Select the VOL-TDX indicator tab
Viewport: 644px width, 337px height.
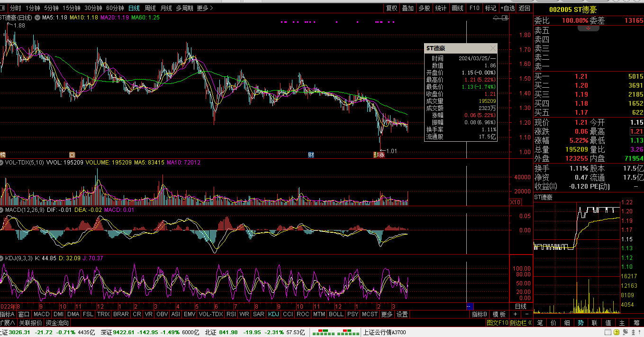tap(211, 314)
